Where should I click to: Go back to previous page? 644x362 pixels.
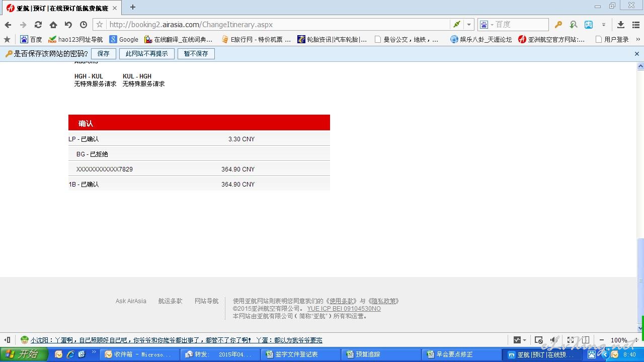8,25
